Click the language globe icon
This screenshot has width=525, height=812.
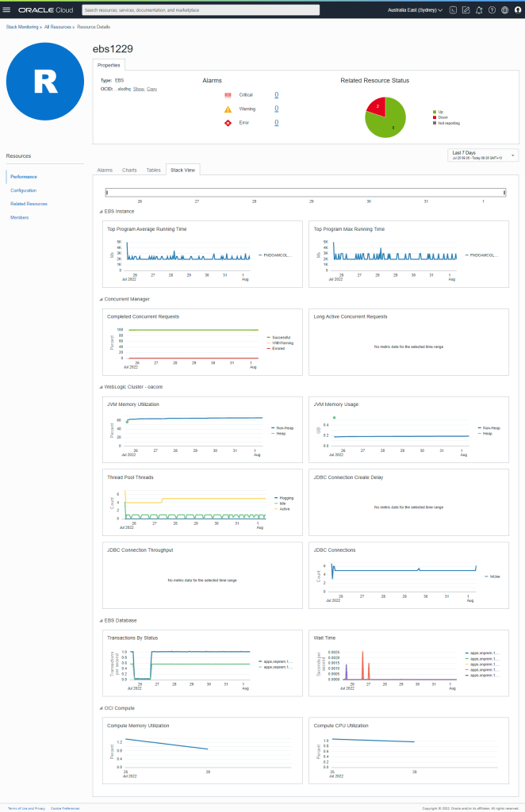[504, 10]
